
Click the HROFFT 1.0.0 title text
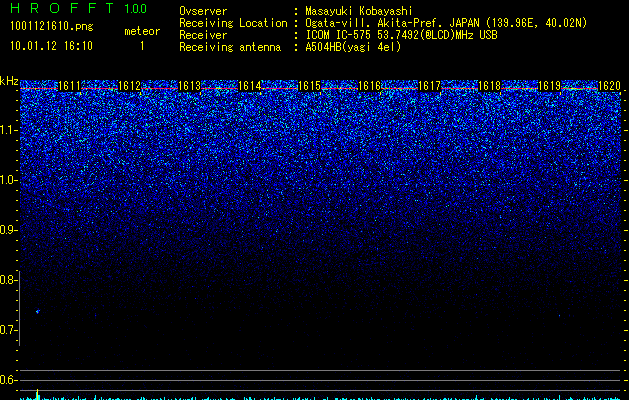(x=78, y=8)
